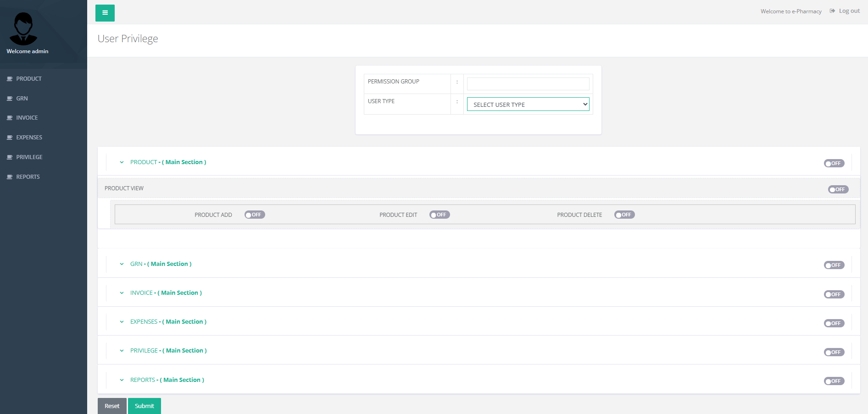Screen dimensions: 868x414
Task: Click the Log out arrow icon
Action: pos(832,11)
